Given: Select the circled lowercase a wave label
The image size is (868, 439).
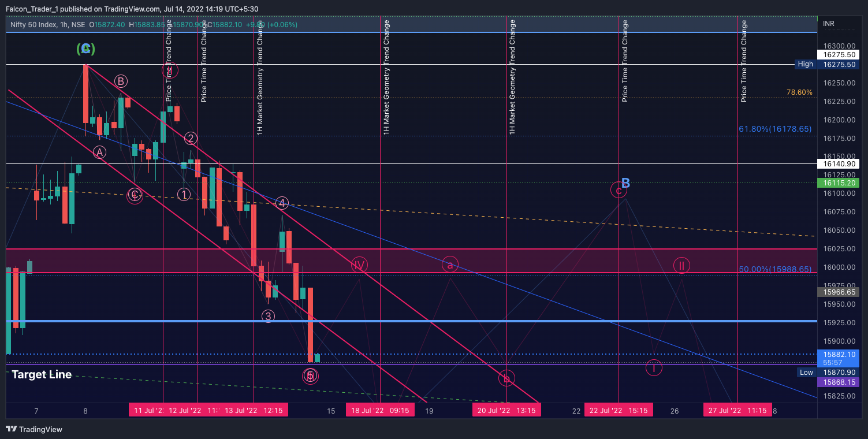Looking at the screenshot, I should 450,265.
